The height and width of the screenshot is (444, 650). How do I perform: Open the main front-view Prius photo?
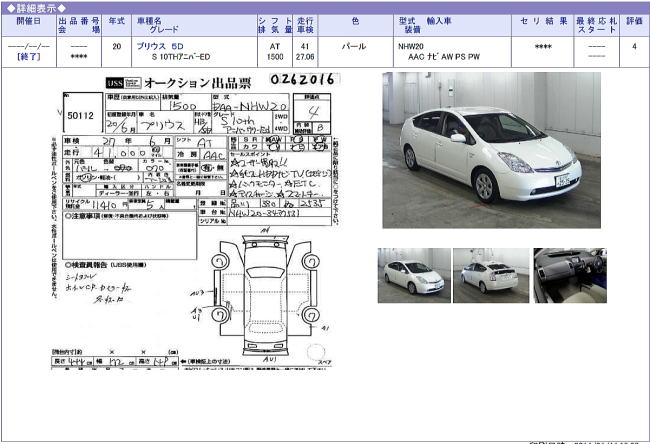(x=491, y=150)
